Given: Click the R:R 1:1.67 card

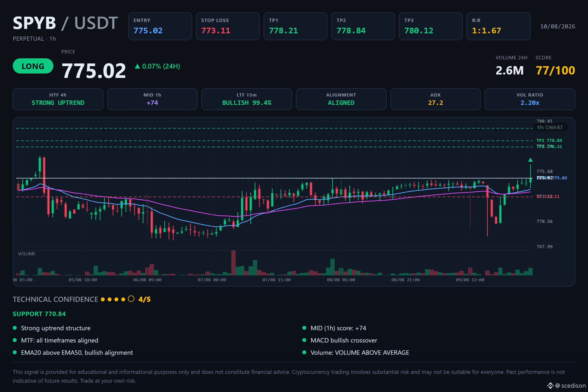Looking at the screenshot, I should pyautogui.click(x=499, y=26).
